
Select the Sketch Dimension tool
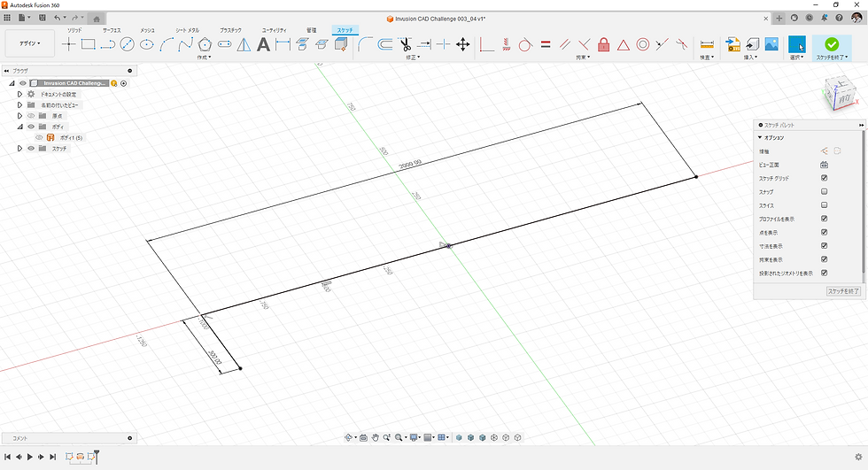283,45
